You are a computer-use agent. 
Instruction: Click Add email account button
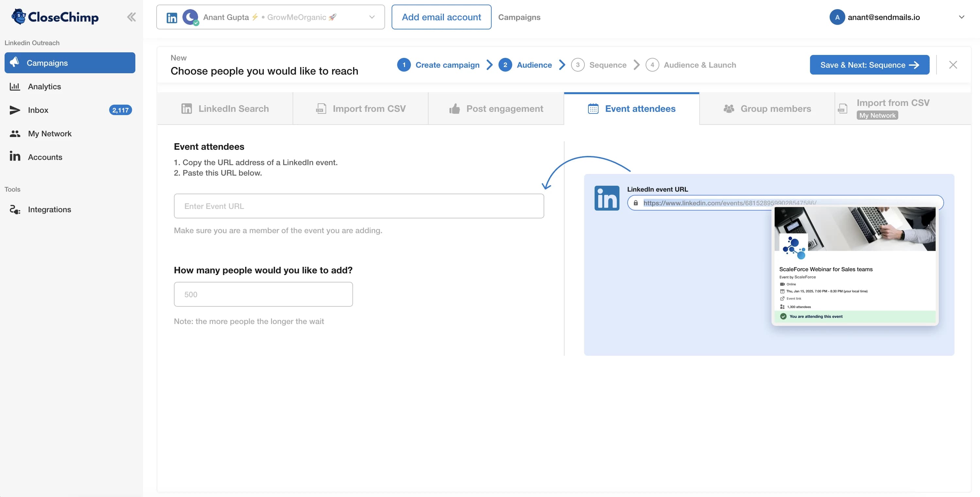(441, 17)
